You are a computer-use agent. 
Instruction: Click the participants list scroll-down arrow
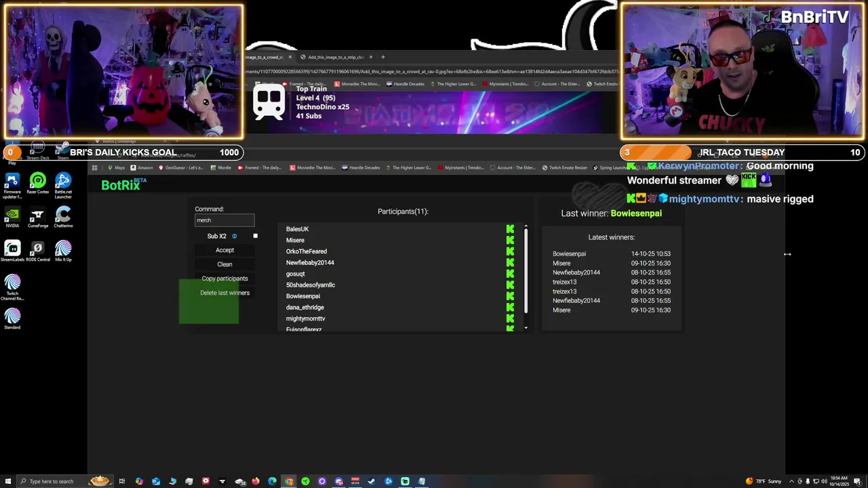[x=526, y=328]
